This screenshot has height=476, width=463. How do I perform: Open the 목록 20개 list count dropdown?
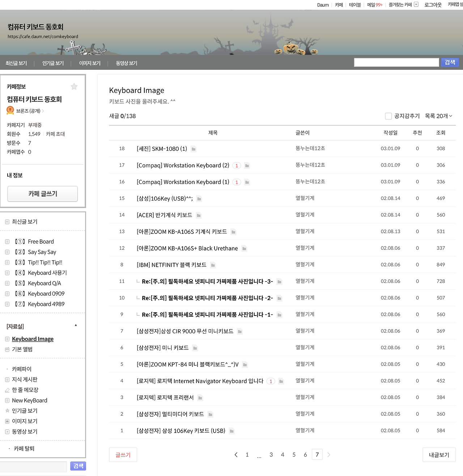click(439, 116)
